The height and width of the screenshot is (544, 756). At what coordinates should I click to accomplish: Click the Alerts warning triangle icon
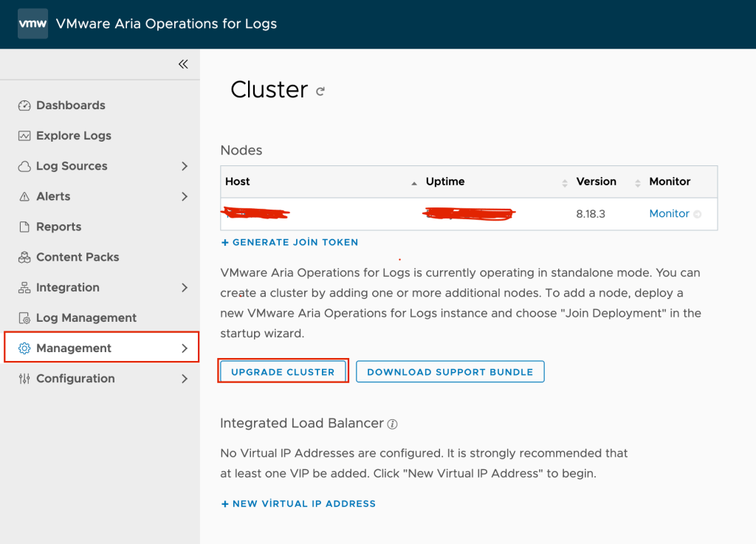click(x=24, y=196)
